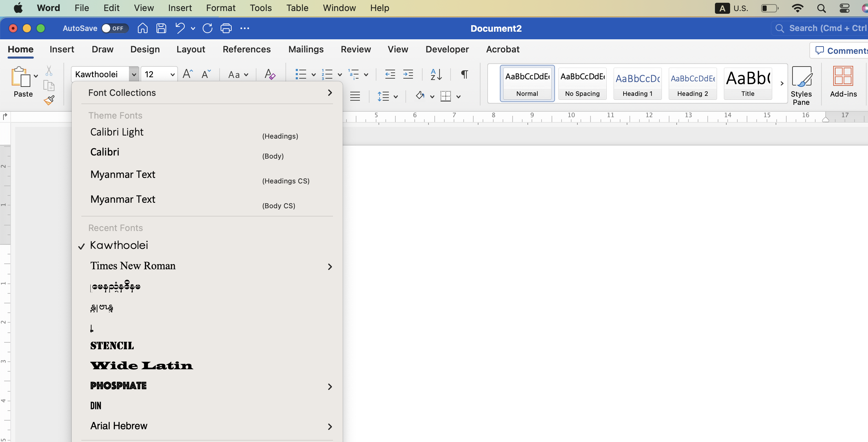Apply No Spacing style
Viewport: 868px width, 442px height.
point(582,83)
